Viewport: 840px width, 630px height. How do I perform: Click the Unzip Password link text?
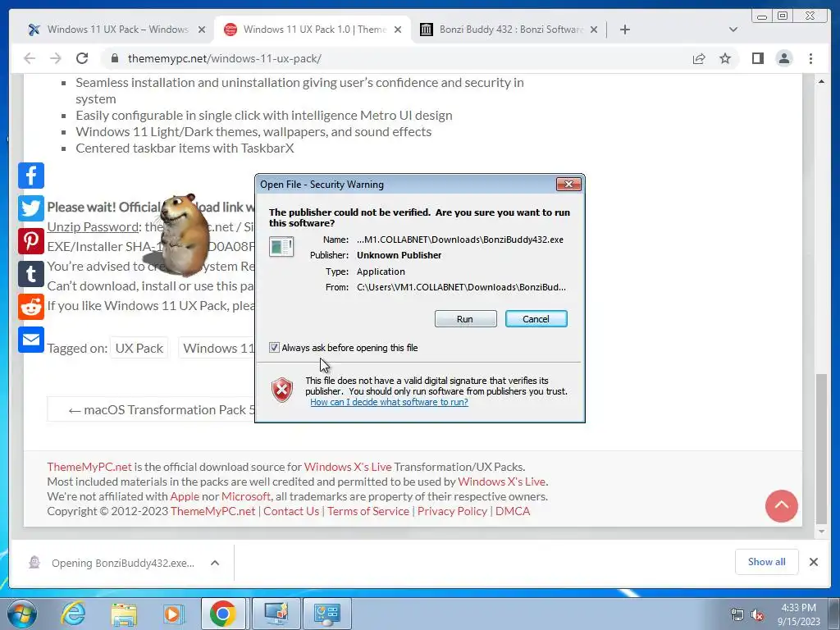coord(93,226)
